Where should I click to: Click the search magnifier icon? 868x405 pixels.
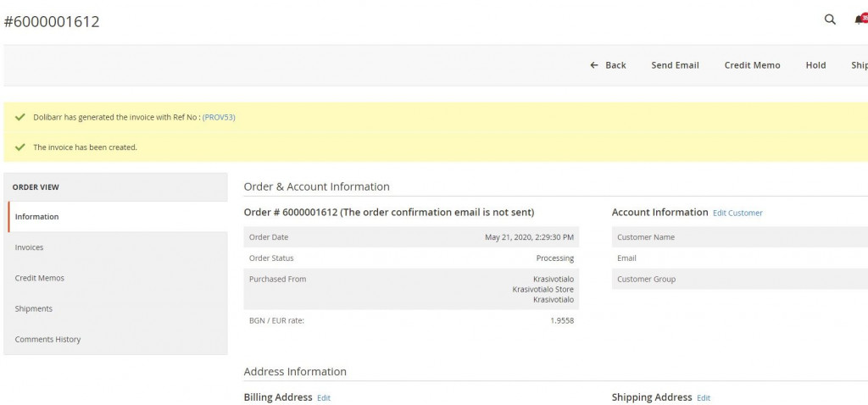coord(830,19)
